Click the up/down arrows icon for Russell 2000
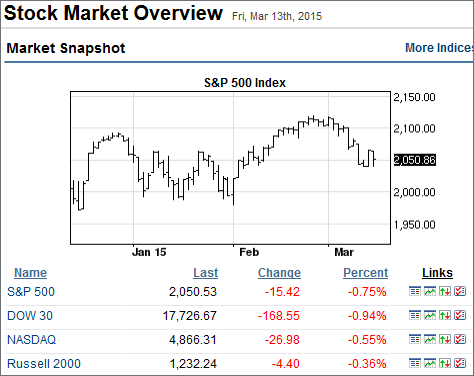Screen dimensions: 474x376 coord(445,363)
